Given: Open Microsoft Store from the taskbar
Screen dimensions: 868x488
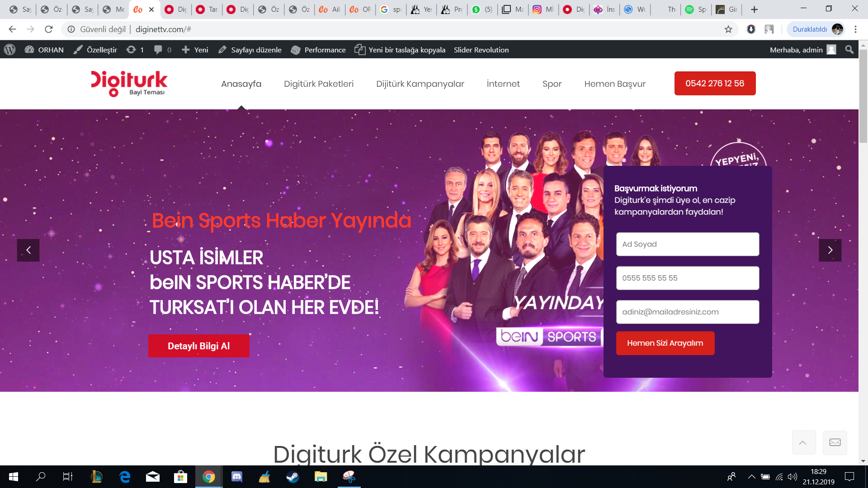Looking at the screenshot, I should [x=181, y=477].
